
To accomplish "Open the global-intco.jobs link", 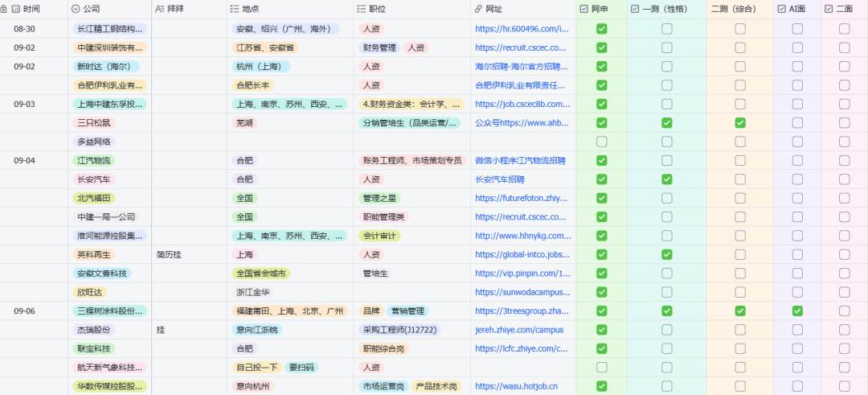I will (522, 255).
